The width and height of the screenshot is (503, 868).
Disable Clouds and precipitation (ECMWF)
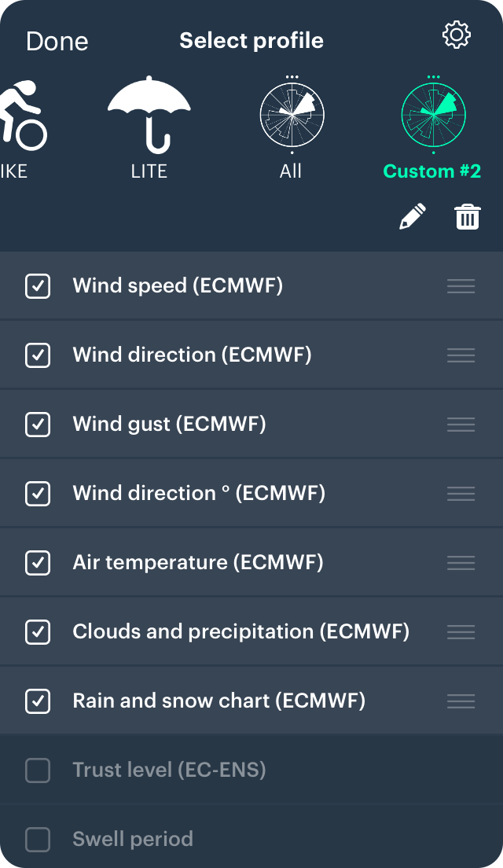point(37,631)
